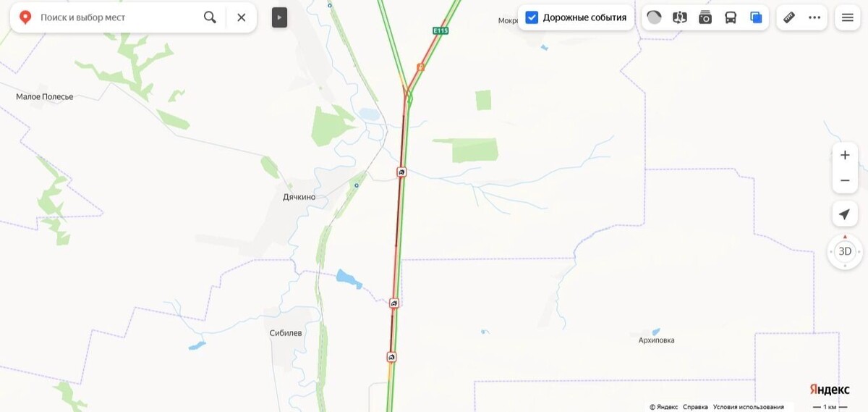Uncheck the Дорожные события checkbox
This screenshot has width=868, height=412.
(x=532, y=17)
